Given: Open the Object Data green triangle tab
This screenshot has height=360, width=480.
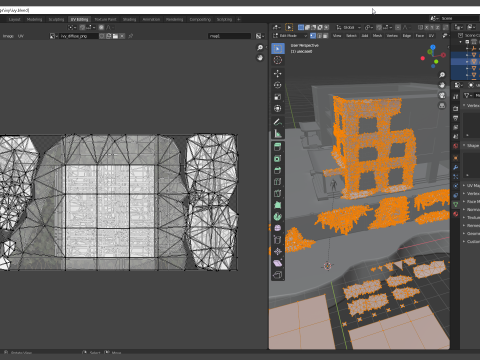Looking at the screenshot, I should pos(456,204).
